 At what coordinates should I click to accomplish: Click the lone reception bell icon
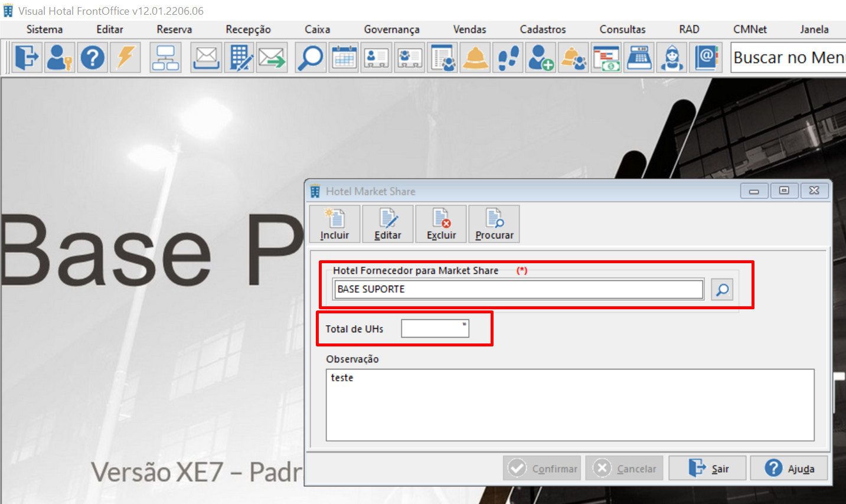click(475, 58)
